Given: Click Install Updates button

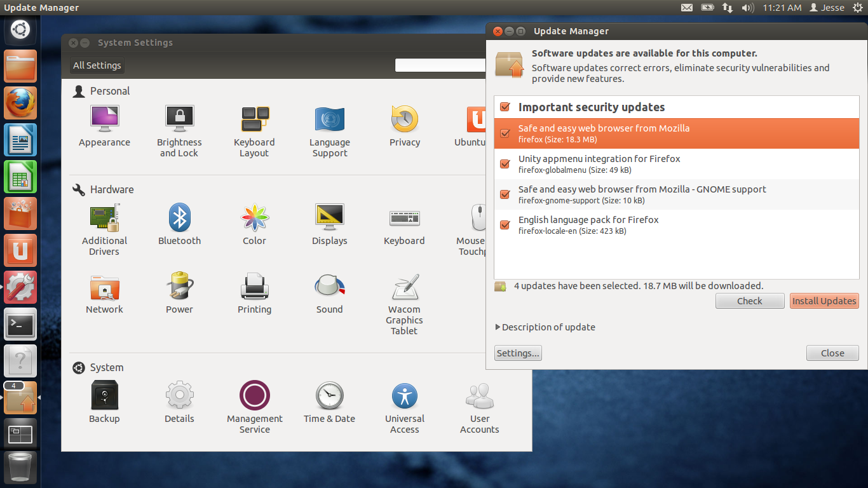Looking at the screenshot, I should (x=824, y=301).
